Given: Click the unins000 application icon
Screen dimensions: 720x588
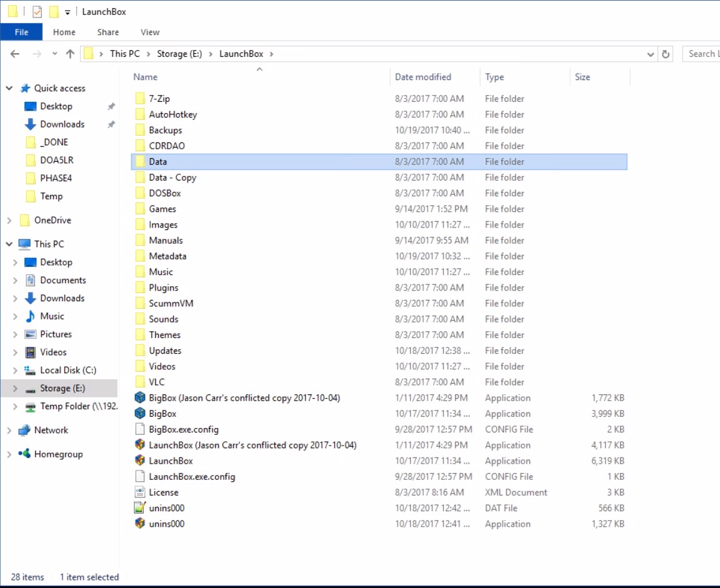Looking at the screenshot, I should tap(140, 523).
